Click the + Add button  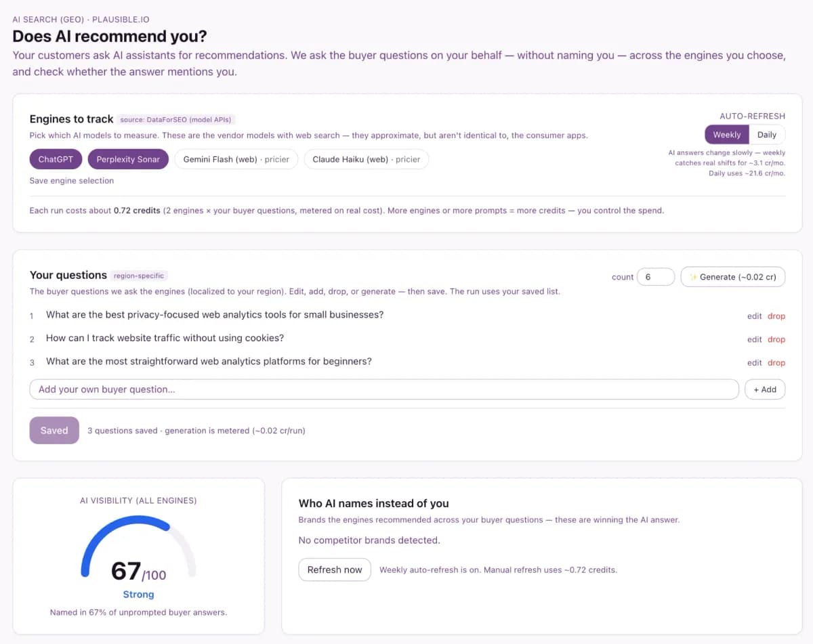(765, 389)
